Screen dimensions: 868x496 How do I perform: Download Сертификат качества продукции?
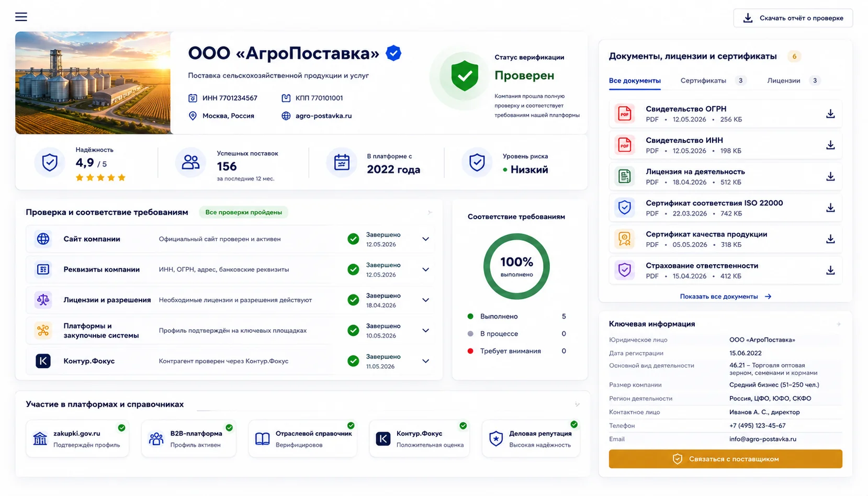[x=830, y=239]
